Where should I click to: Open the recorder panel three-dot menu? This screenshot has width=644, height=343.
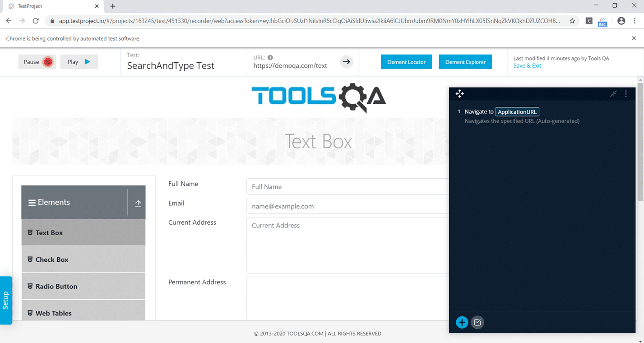625,94
